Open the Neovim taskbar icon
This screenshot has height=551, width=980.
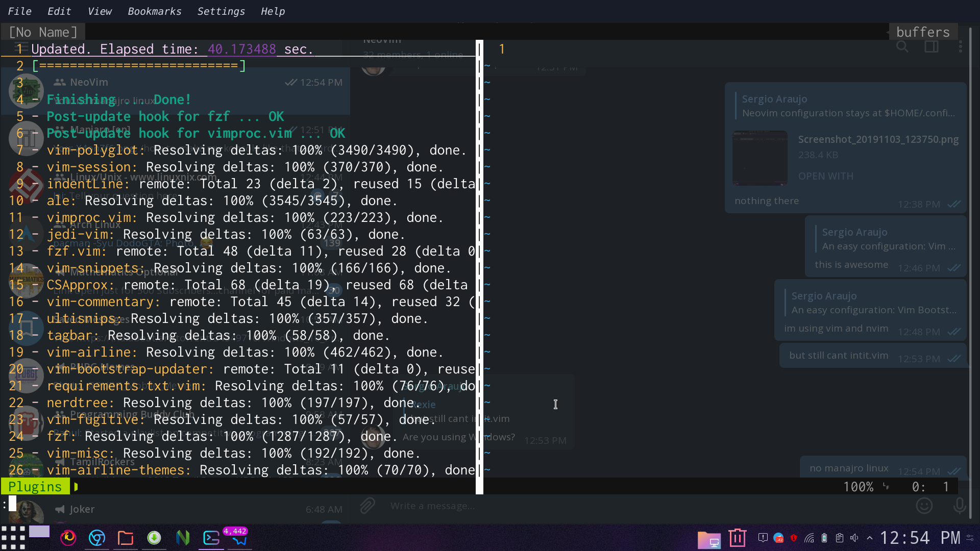[182, 538]
